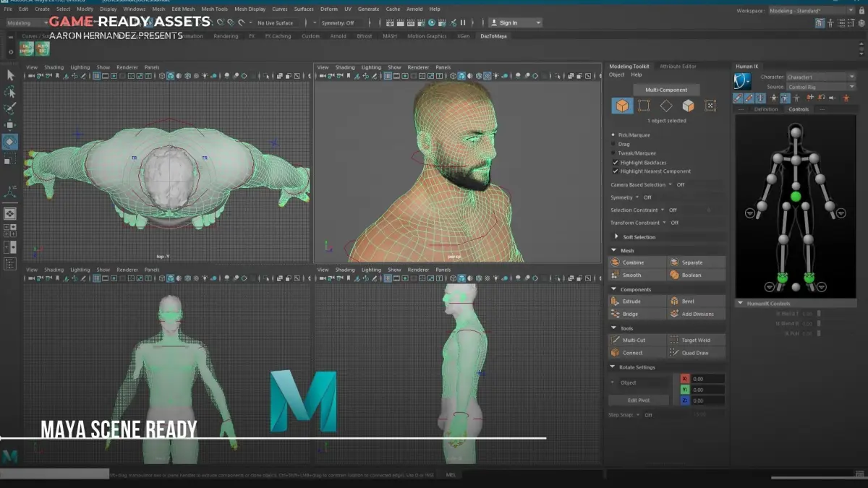
Task: Select the green hips effector on HumanIK figure
Action: pos(796,197)
